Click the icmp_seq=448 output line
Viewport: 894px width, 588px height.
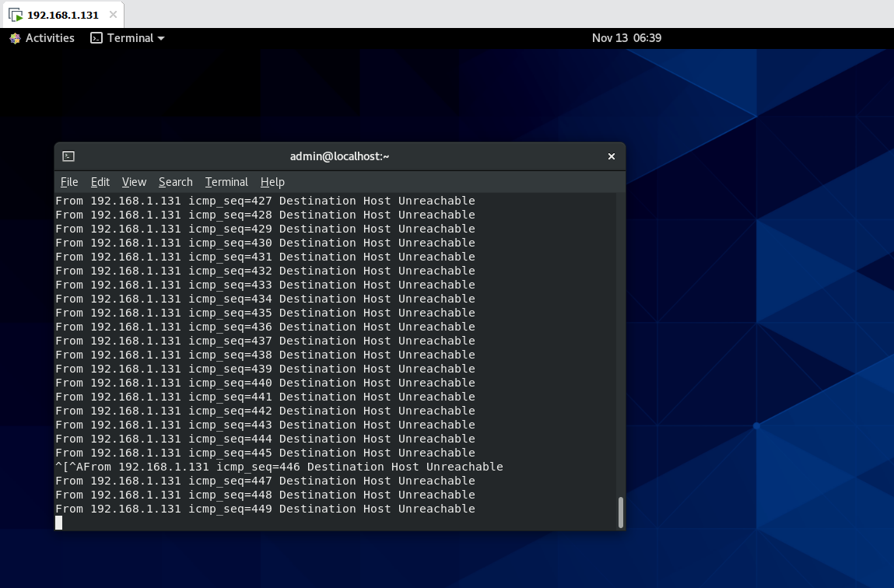coord(265,495)
